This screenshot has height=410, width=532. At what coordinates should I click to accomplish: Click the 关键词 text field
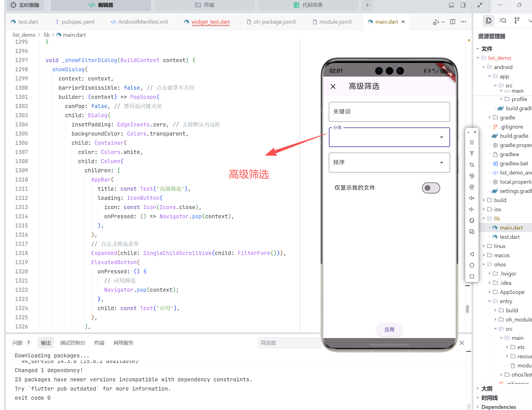(389, 112)
